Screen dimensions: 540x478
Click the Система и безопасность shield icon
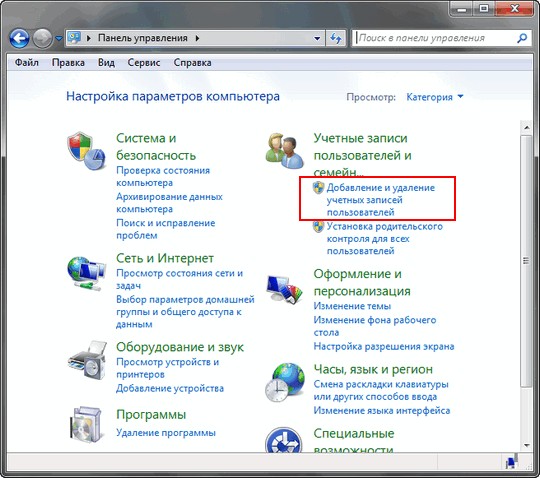coord(86,150)
